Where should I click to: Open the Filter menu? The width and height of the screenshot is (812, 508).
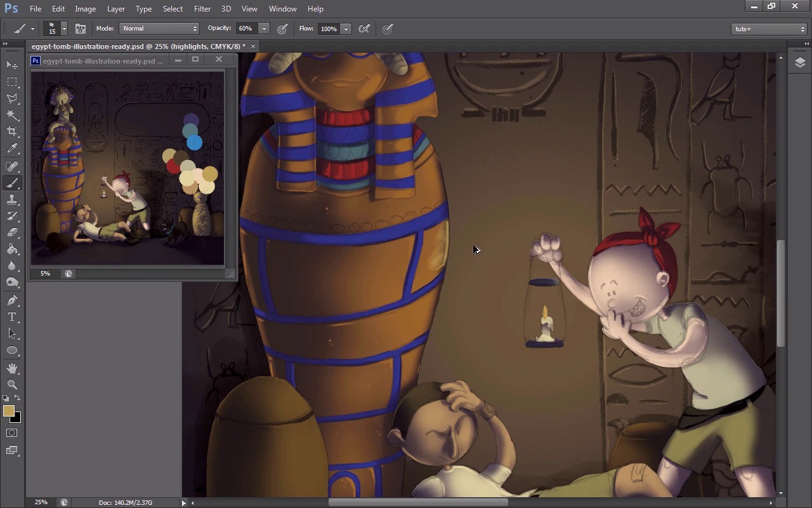click(202, 9)
